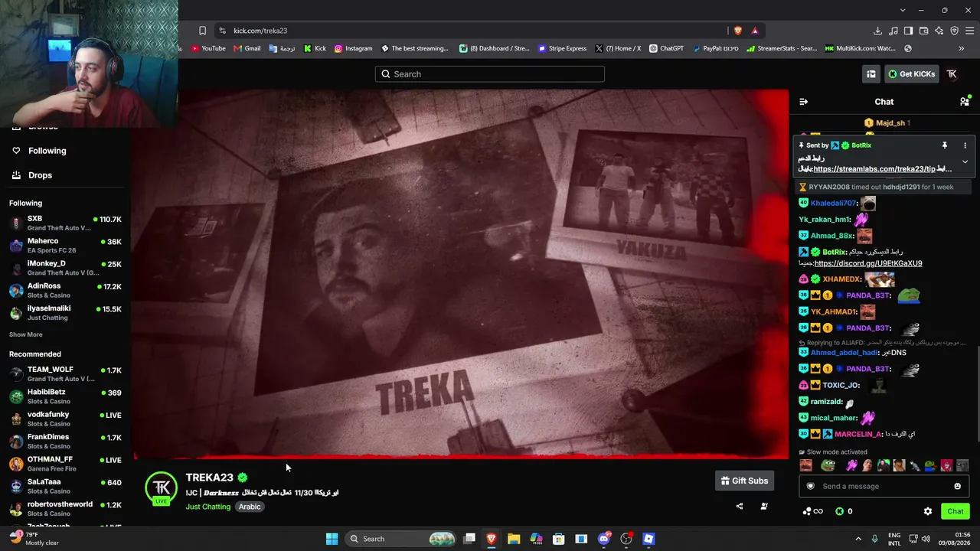Open chat settings gear icon
The image size is (980, 551).
coord(928,511)
